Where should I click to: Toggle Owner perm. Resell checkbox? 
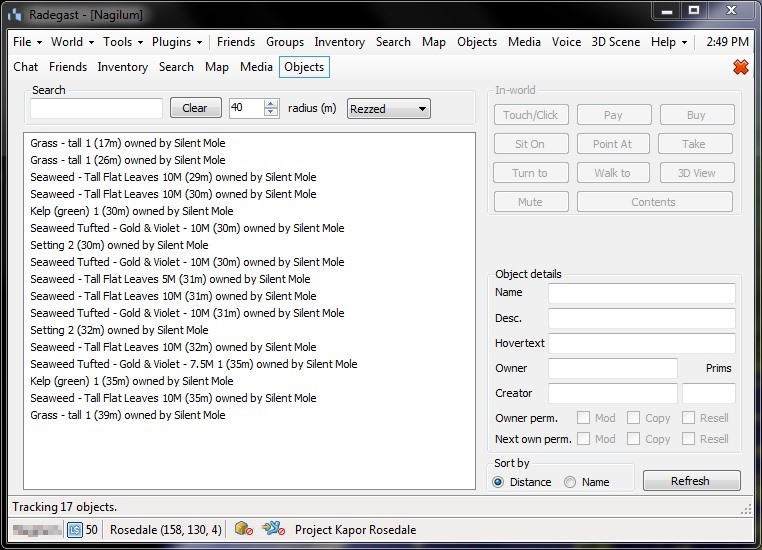pos(688,418)
